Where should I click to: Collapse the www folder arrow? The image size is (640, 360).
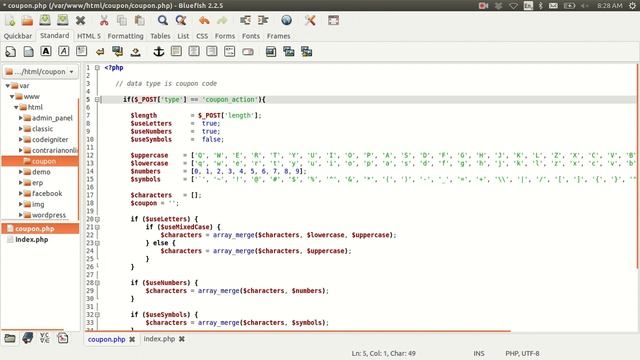[12, 97]
